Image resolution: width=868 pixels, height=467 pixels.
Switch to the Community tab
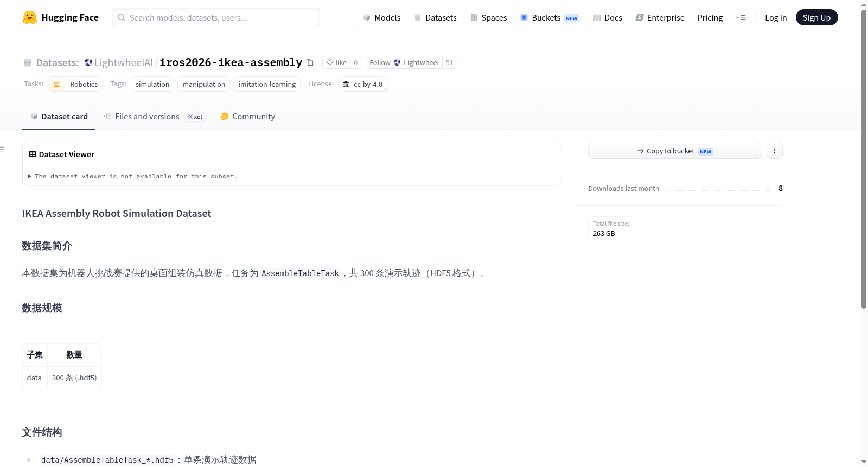coord(247,117)
